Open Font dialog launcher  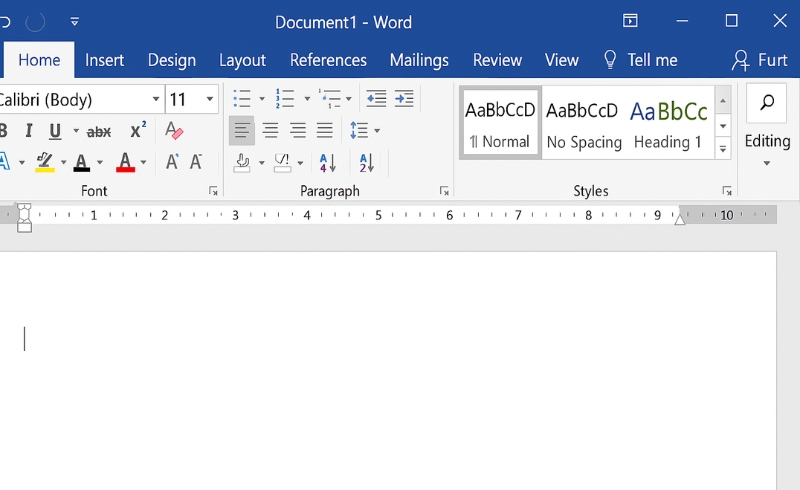(x=213, y=191)
